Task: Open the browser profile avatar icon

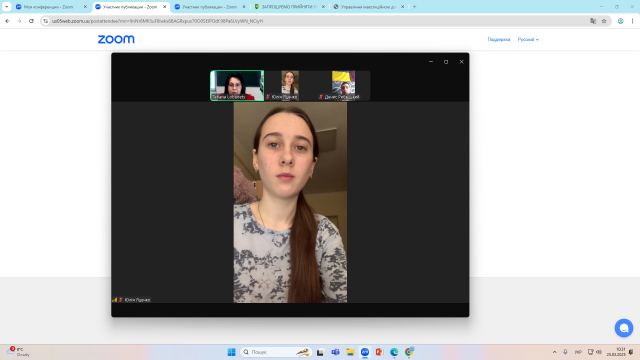Action: pos(620,21)
